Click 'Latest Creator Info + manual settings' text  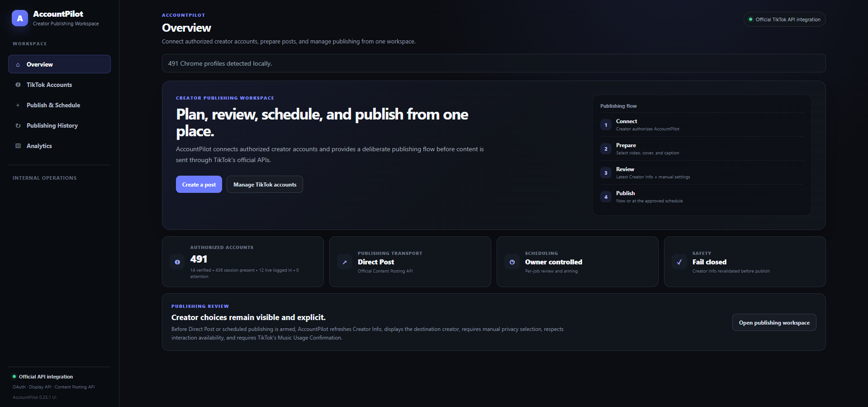pyautogui.click(x=653, y=177)
